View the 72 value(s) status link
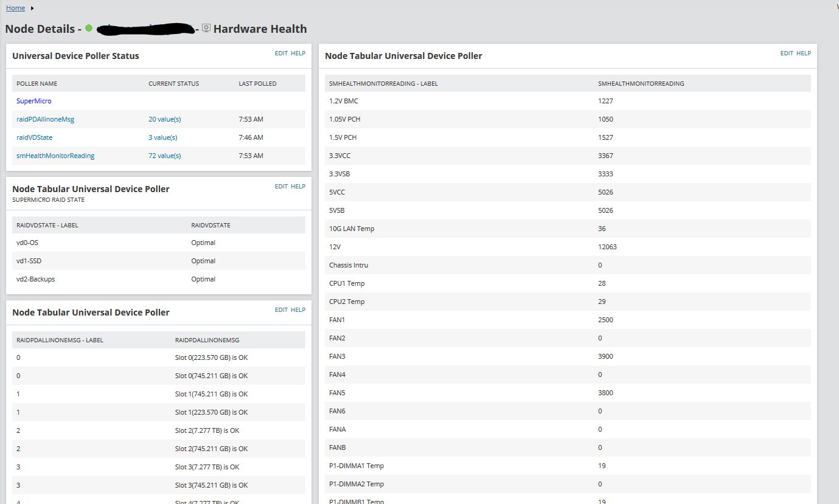The image size is (839, 504). click(x=165, y=156)
